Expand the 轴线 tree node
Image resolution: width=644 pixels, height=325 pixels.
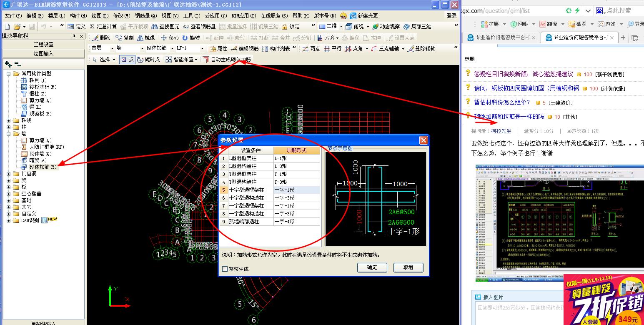click(9, 120)
